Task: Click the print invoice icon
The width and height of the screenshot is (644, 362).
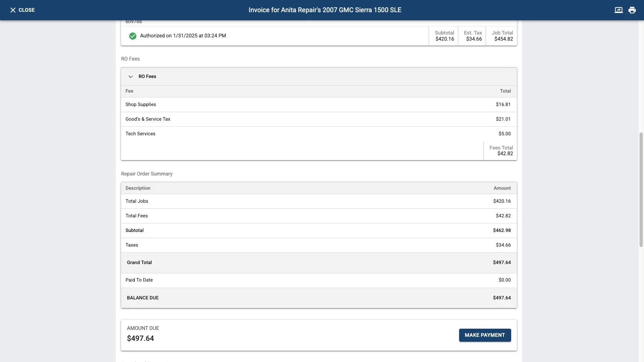Action: point(632,10)
